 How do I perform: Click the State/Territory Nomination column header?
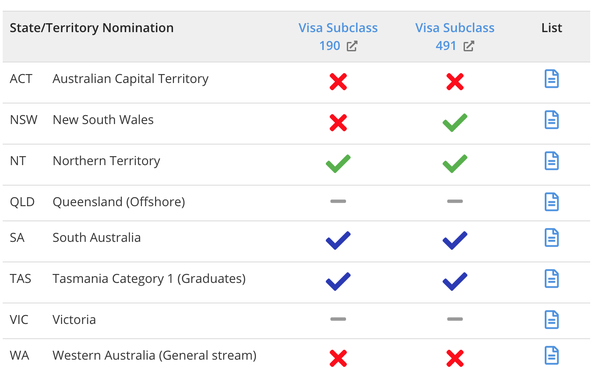(x=91, y=28)
